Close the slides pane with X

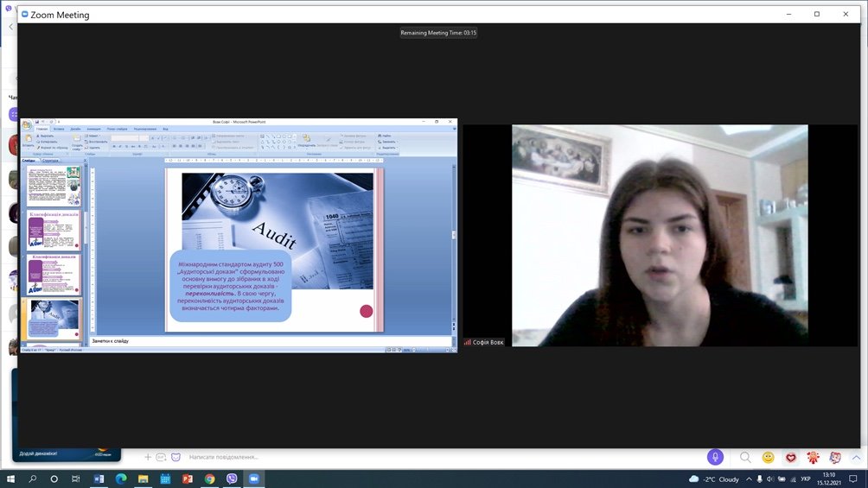click(x=85, y=160)
